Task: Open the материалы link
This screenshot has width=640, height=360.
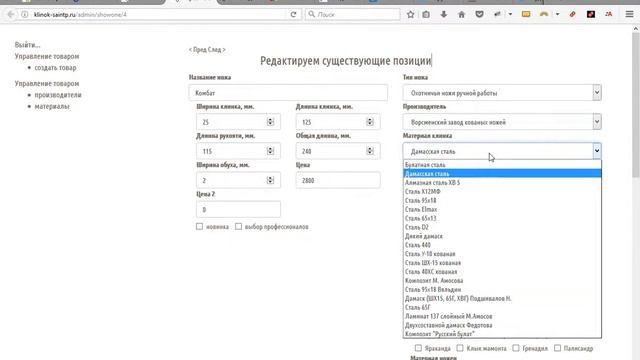Action: (x=52, y=106)
